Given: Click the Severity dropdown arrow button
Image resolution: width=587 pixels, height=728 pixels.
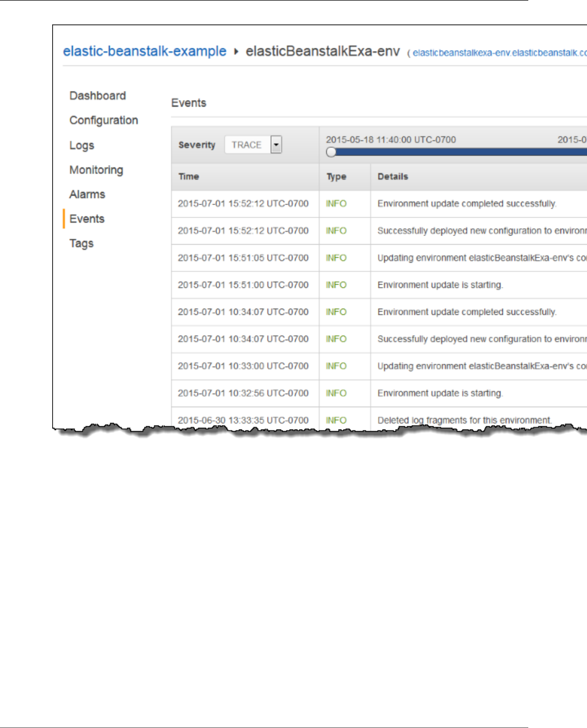Looking at the screenshot, I should (x=276, y=145).
